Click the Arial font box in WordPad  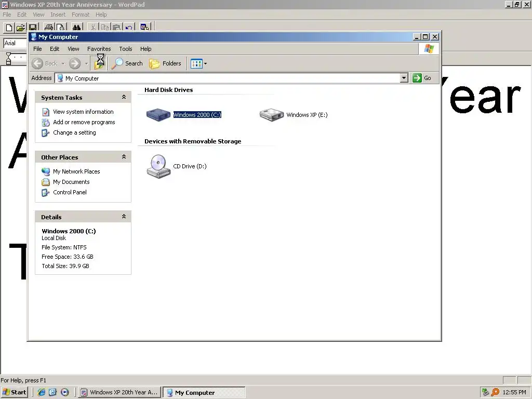[15, 43]
